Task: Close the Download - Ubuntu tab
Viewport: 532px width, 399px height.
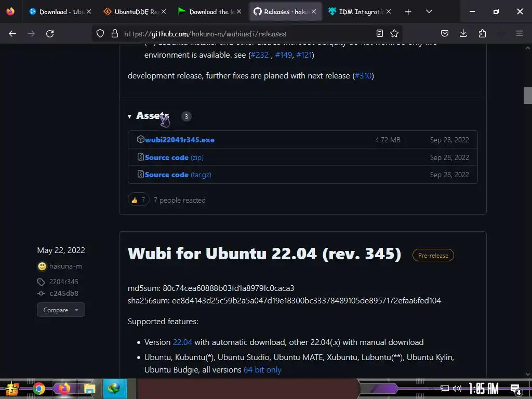Action: coord(89,11)
